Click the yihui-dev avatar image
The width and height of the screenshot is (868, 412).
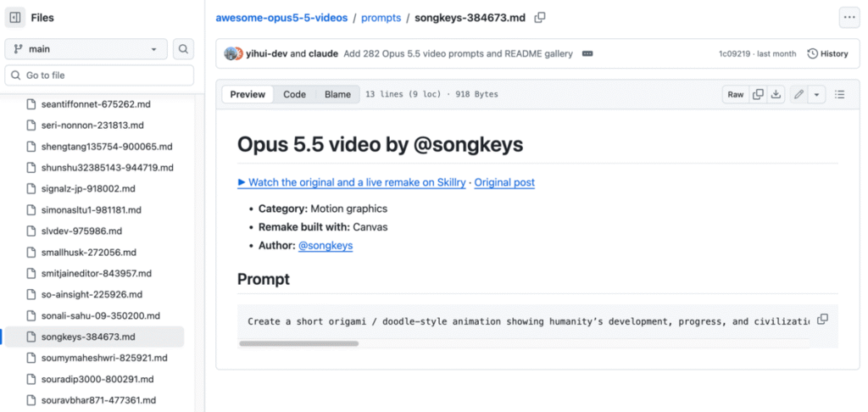[x=230, y=53]
